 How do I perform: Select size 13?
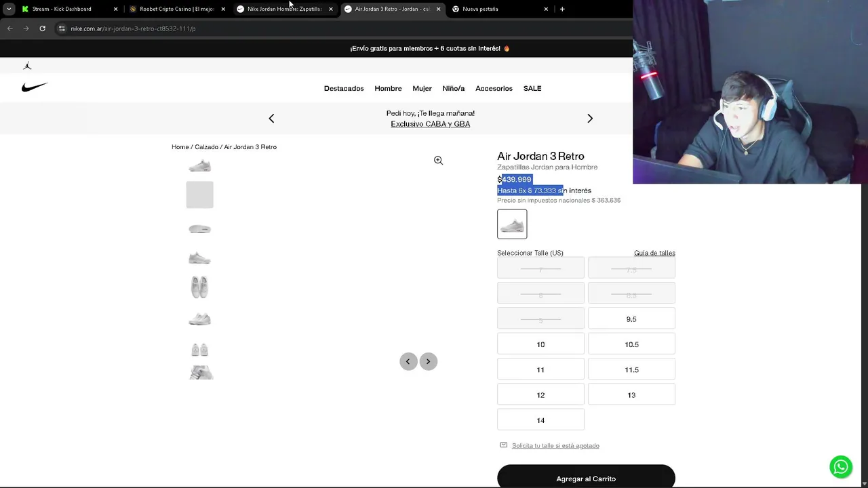click(631, 394)
